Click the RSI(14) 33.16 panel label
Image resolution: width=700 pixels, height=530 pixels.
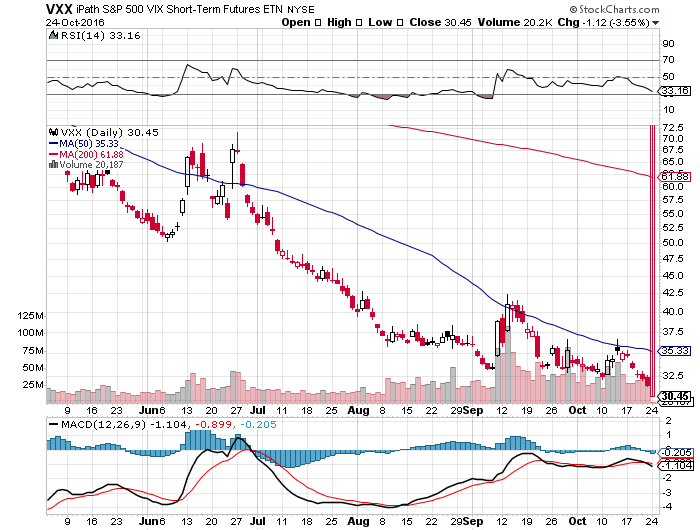[x=100, y=35]
